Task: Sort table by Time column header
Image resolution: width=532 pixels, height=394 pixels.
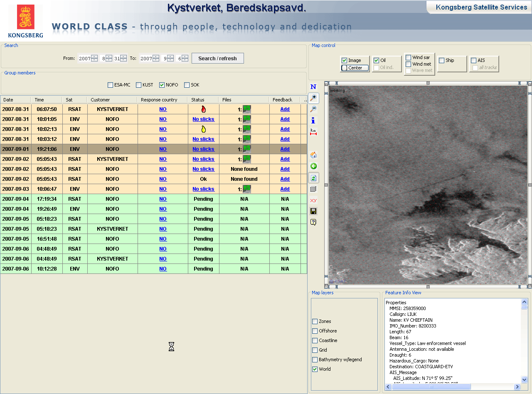Action: (47, 100)
